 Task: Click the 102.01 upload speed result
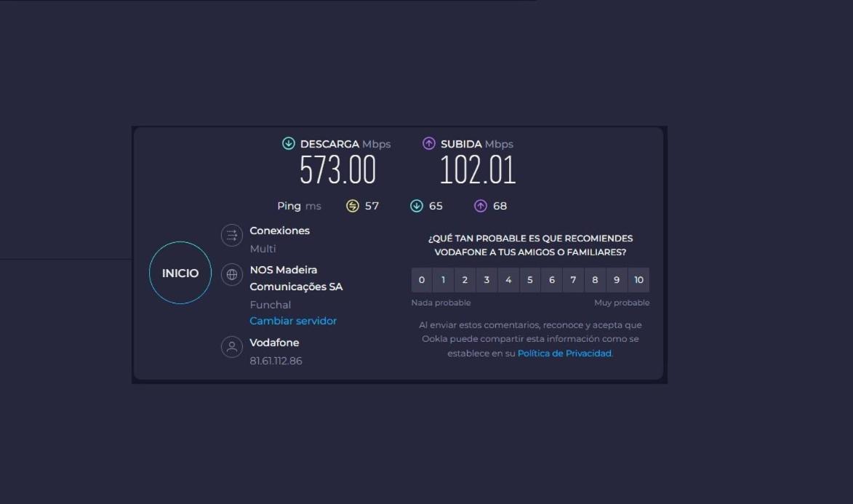coord(478,170)
